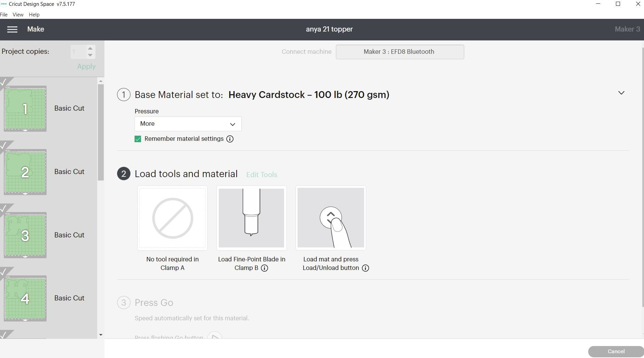
Task: Click the Maker 3 label in header
Action: point(627,29)
